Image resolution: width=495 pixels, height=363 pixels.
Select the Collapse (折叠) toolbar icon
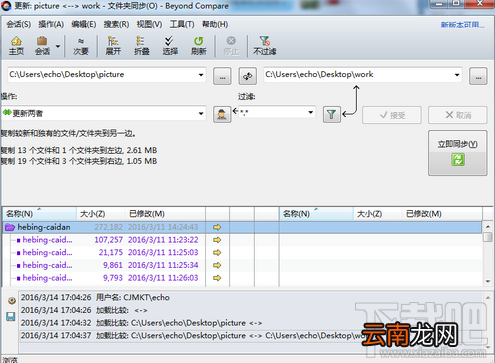coord(141,46)
